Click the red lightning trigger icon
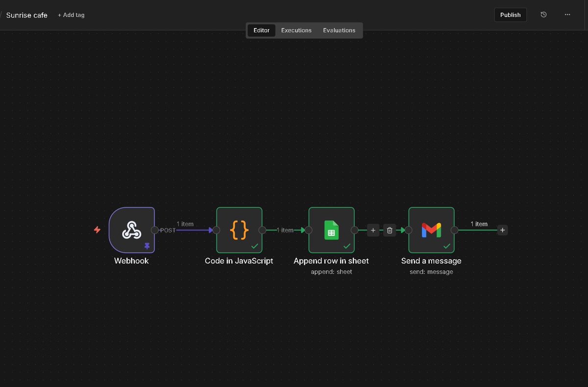The image size is (588, 387). [x=97, y=230]
